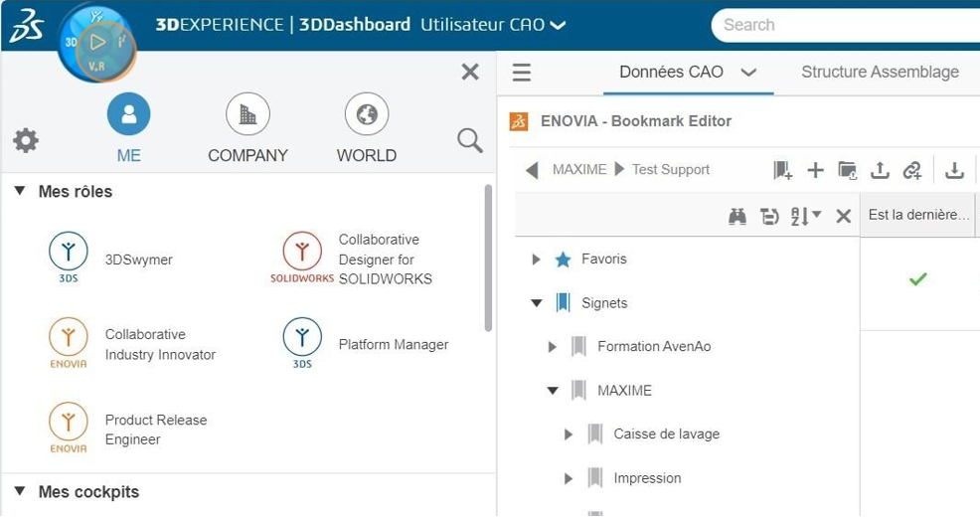Open the hamburger menu for dashboard tabs
Image resolution: width=980 pixels, height=519 pixels.
coord(521,73)
